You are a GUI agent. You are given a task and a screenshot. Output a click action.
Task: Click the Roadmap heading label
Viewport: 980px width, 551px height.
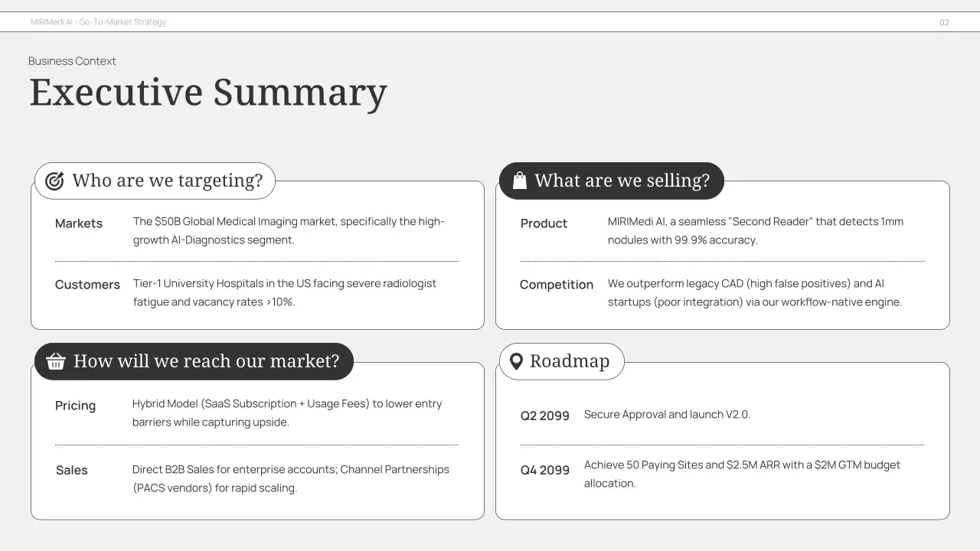[x=570, y=361]
